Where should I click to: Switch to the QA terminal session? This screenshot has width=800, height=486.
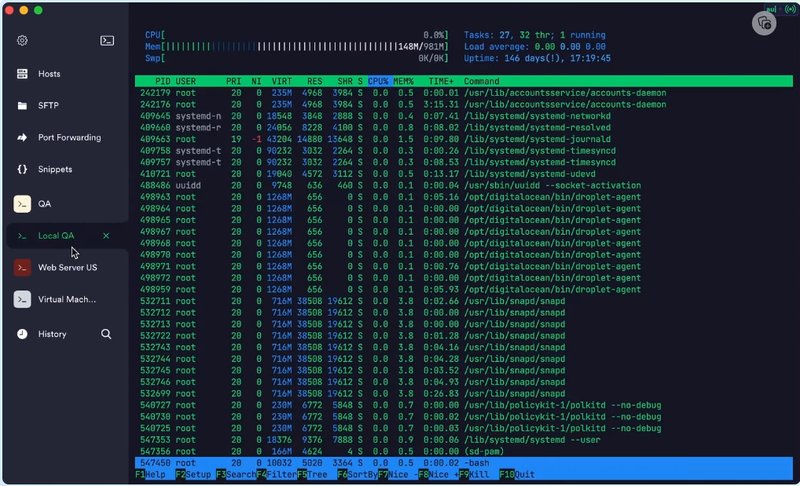pyautogui.click(x=44, y=204)
